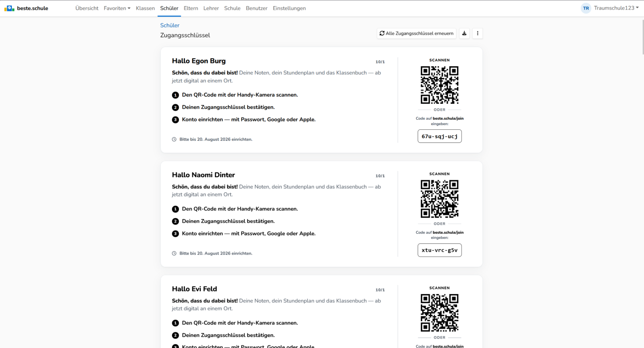Click QR code for Egon Burg
The image size is (644, 348).
point(439,85)
